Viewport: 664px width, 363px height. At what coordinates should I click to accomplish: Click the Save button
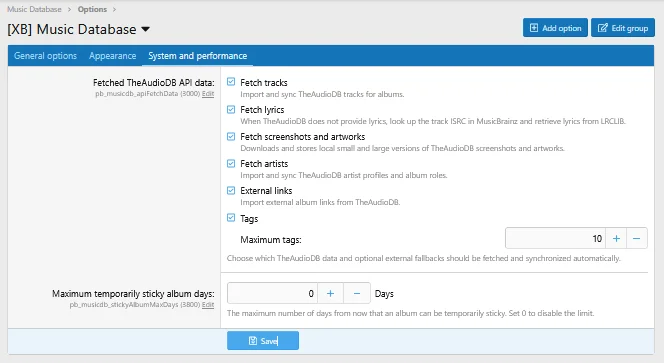point(263,341)
